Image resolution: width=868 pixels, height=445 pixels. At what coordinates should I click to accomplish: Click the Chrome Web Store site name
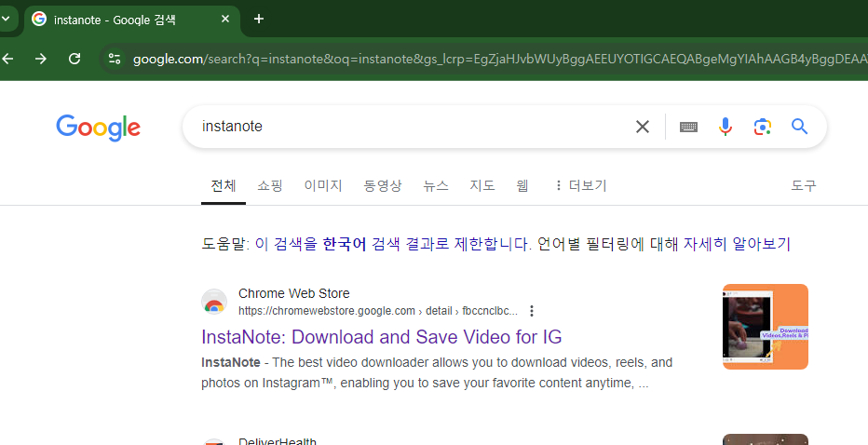click(x=294, y=293)
